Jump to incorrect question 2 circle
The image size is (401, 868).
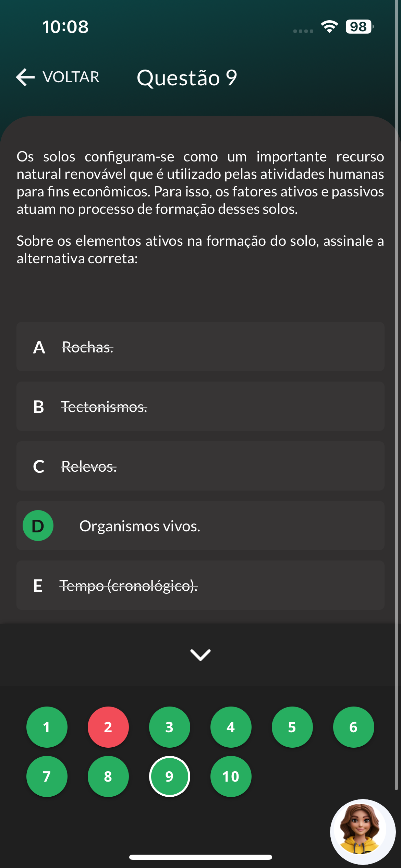[x=108, y=727]
